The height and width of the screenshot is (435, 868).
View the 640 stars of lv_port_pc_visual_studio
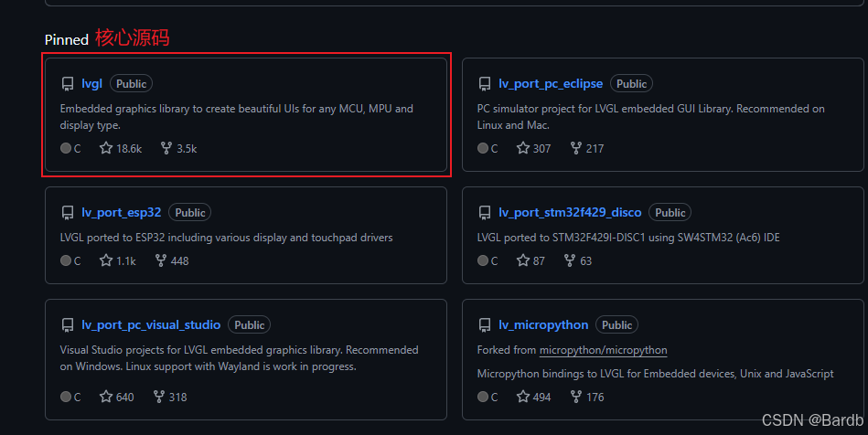[117, 397]
